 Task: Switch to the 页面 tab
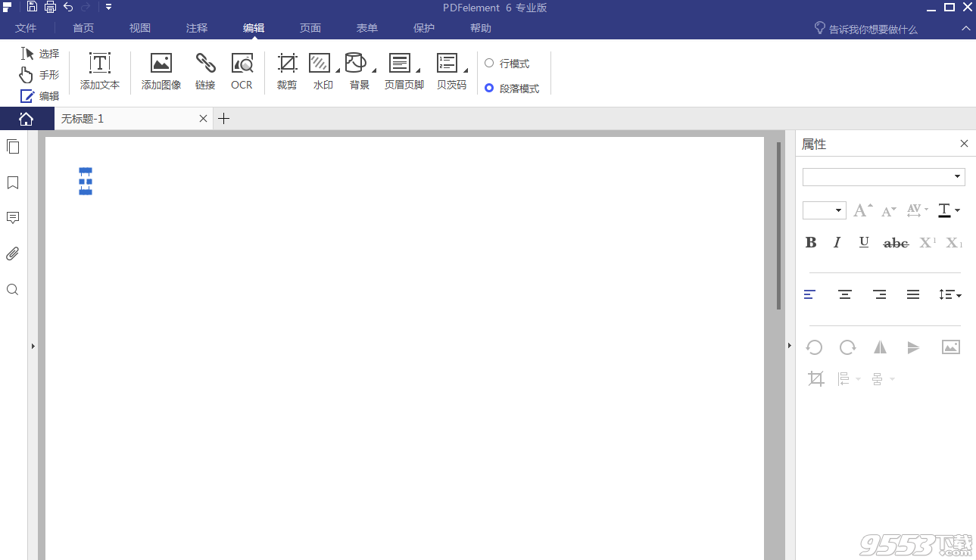pos(310,28)
